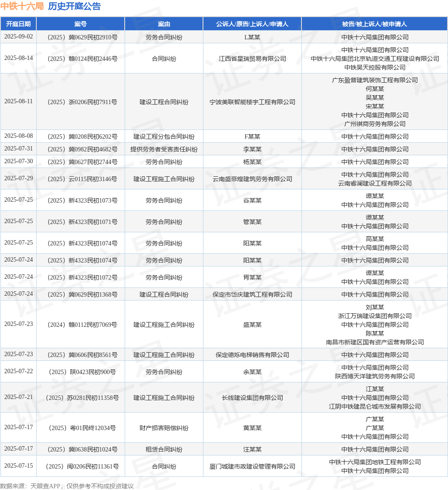Select date cell 2025-08-11
448x490 pixels.
pos(18,101)
